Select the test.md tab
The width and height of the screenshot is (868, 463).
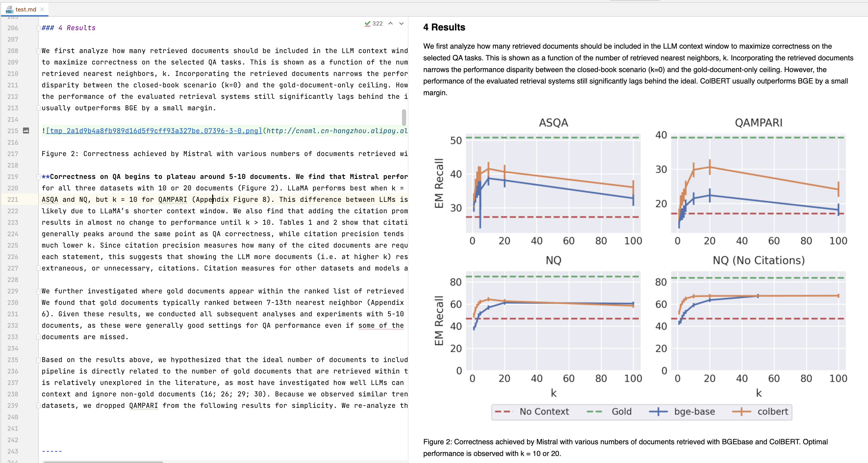(x=26, y=9)
